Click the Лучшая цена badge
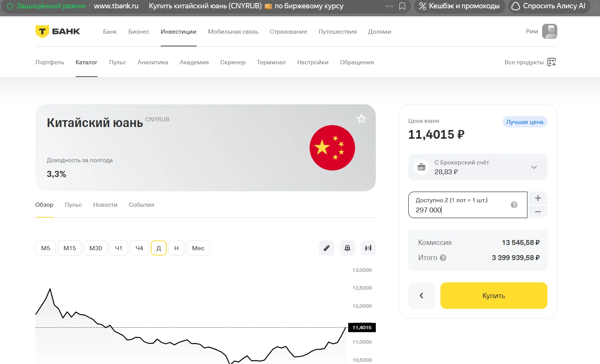Viewport: 600px width, 364px height. click(x=525, y=122)
